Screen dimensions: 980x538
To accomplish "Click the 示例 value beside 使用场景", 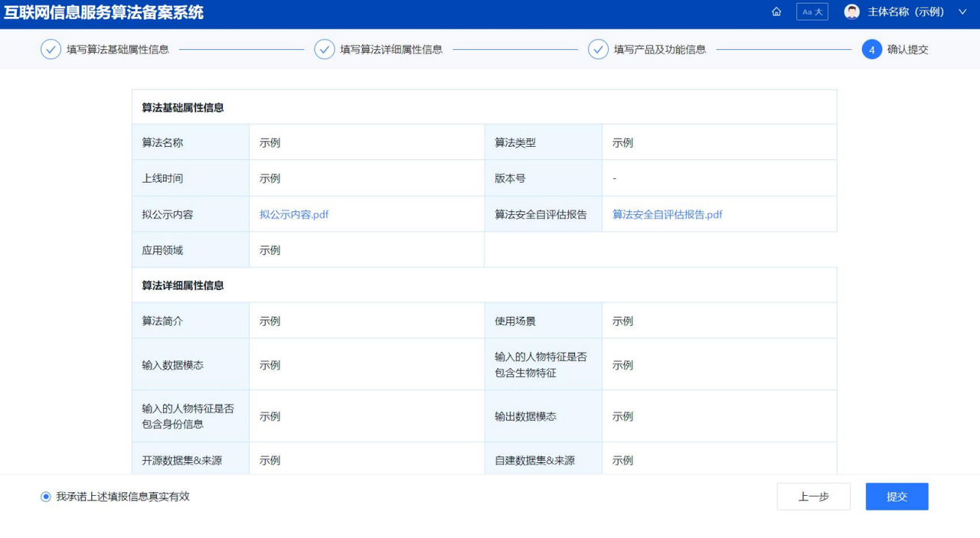I will [x=622, y=321].
